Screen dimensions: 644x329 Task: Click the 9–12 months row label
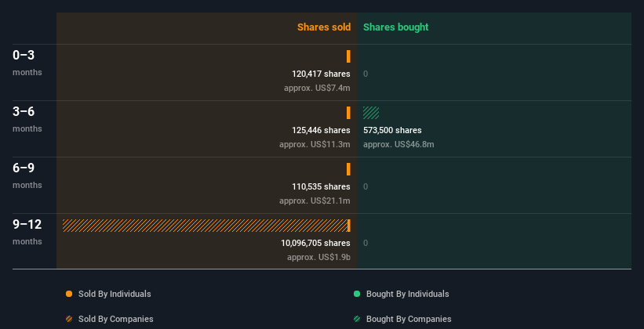[27, 232]
